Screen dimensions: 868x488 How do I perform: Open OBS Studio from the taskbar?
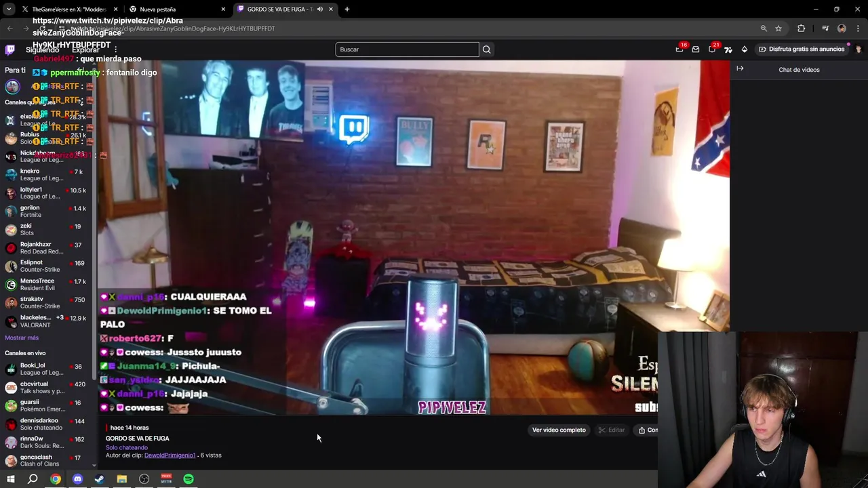pos(144,479)
